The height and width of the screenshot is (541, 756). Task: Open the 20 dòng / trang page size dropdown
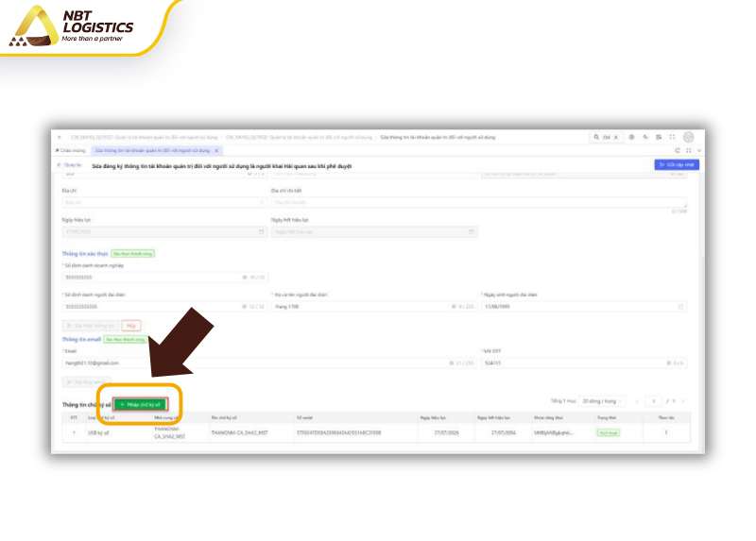pos(602,401)
